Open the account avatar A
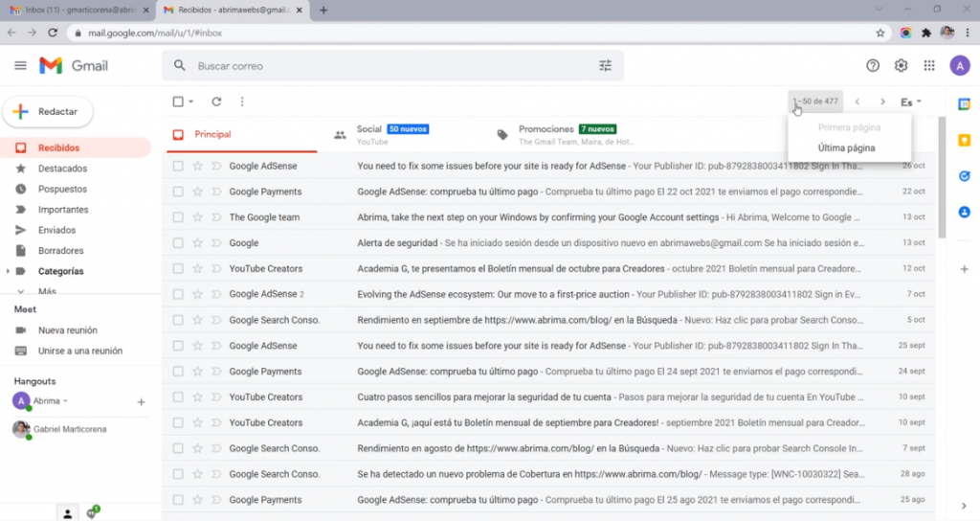980x521 pixels. 959,66
